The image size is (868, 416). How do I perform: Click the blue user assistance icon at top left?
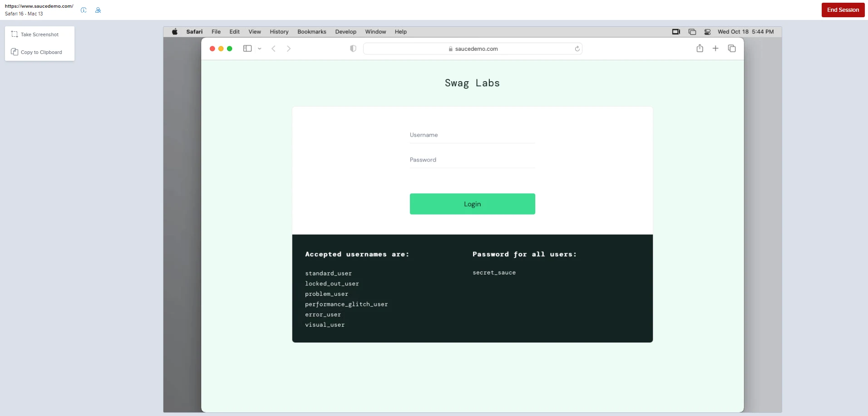98,10
